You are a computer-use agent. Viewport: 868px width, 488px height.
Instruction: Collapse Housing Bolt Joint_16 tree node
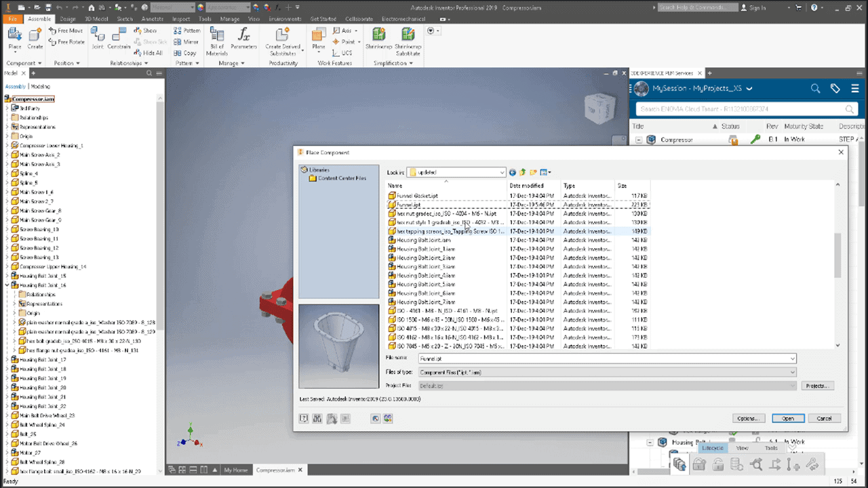(x=7, y=285)
